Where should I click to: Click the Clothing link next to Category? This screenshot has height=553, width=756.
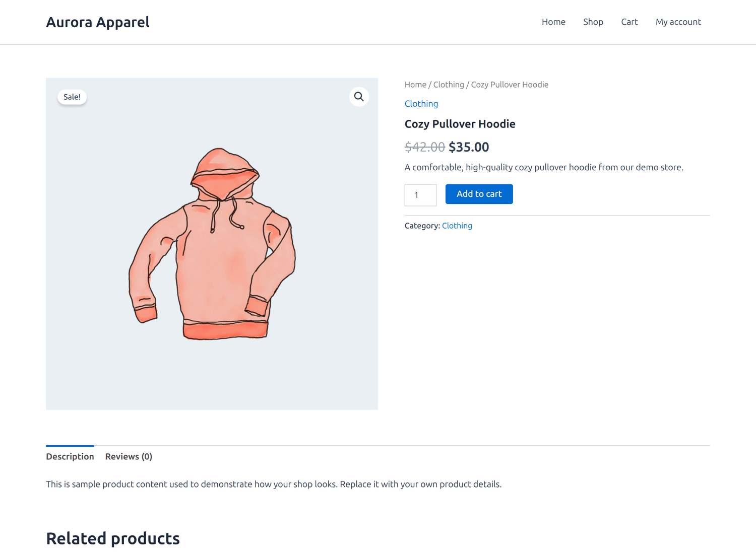[457, 226]
